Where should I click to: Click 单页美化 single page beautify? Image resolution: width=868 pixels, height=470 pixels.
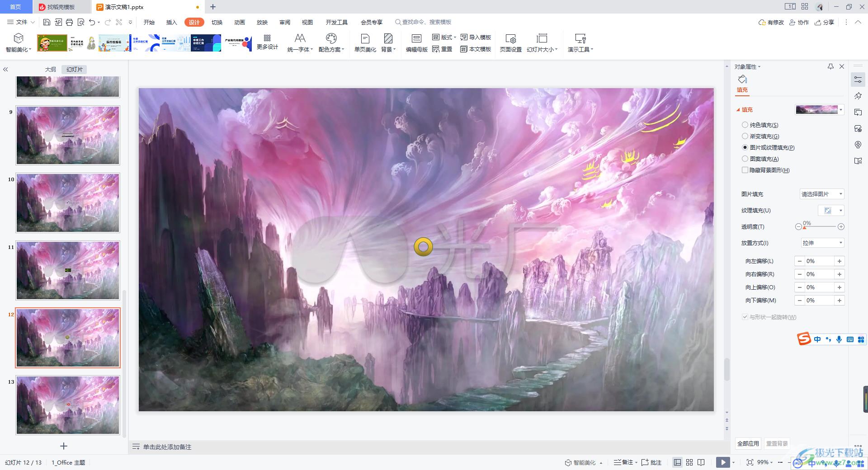365,43
